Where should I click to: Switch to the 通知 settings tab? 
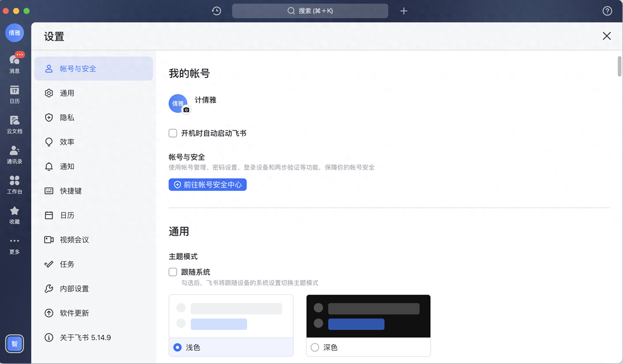pyautogui.click(x=67, y=166)
